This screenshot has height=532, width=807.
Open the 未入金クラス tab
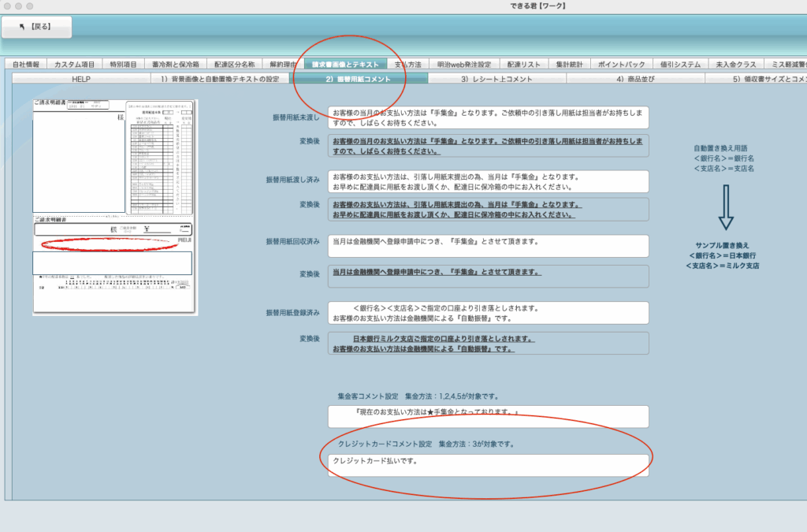point(736,65)
